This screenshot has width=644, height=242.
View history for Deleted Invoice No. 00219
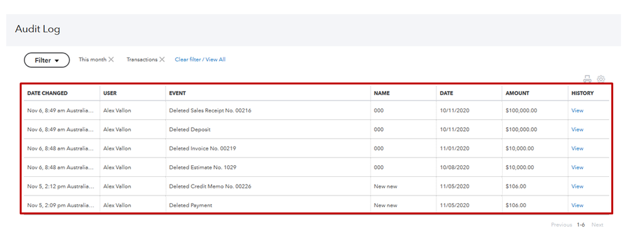point(577,148)
